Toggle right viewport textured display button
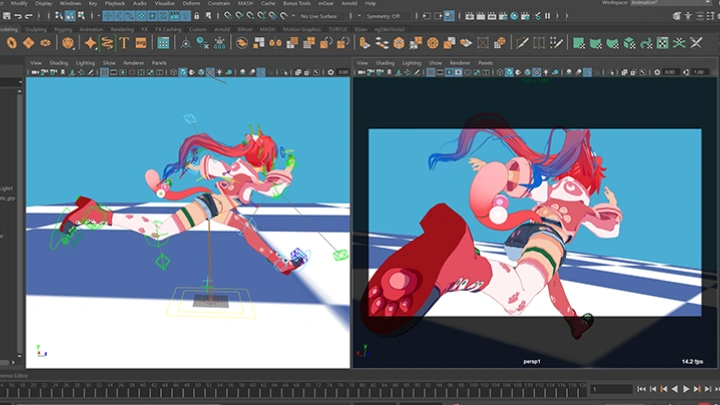The height and width of the screenshot is (405, 720). click(x=536, y=72)
